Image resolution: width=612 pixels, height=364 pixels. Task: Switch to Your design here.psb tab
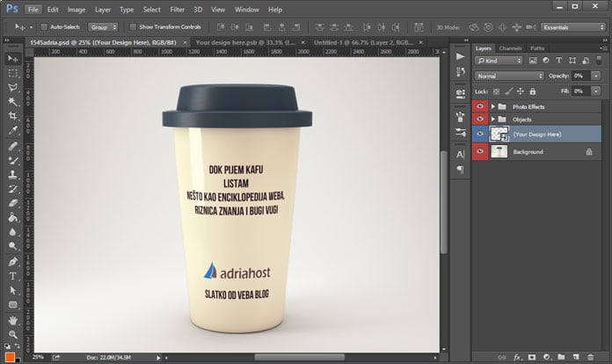[x=245, y=42]
